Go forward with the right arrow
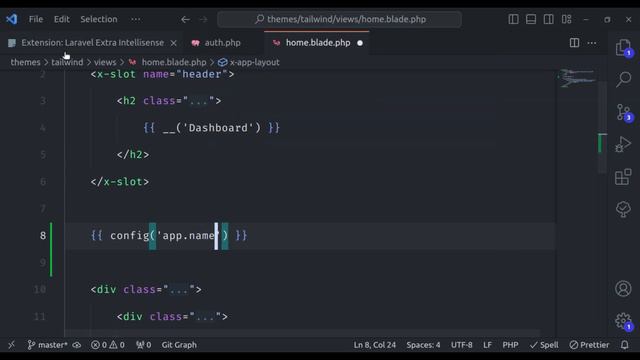The width and height of the screenshot is (640, 360). coord(203,19)
